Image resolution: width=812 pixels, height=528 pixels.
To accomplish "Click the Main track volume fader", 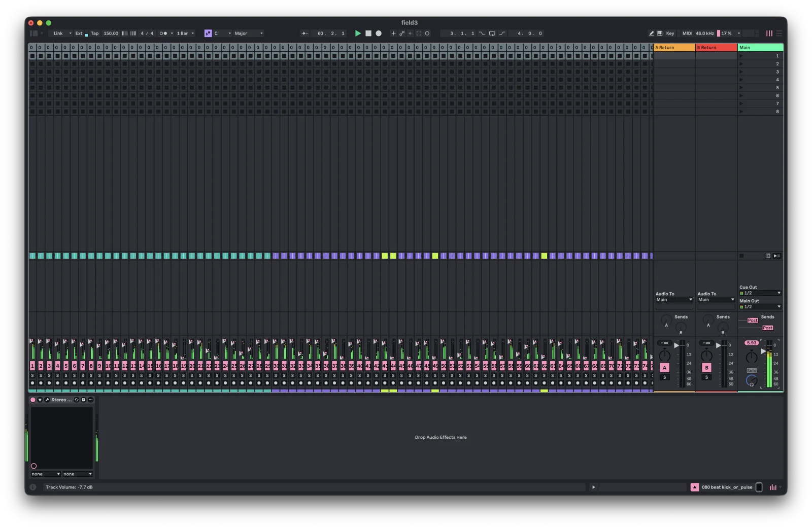I will tap(764, 351).
